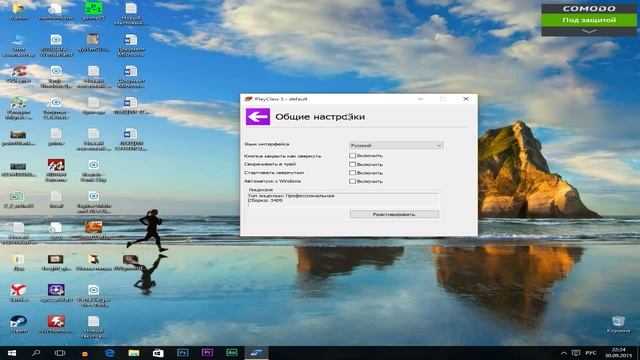Viewport: 640px width, 360px height.
Task: Check the 'Стартовать свернутым' option
Action: (x=352, y=173)
